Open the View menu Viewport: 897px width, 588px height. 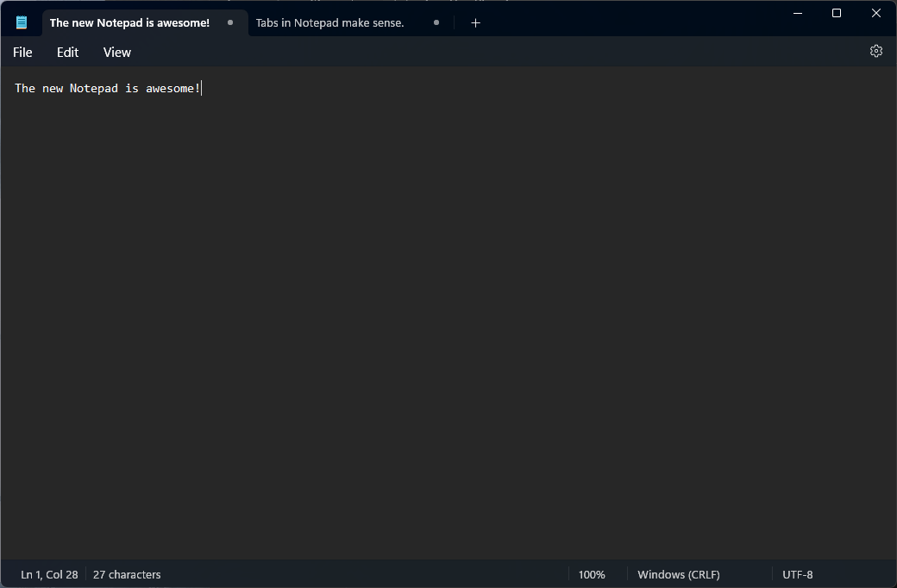pos(116,52)
